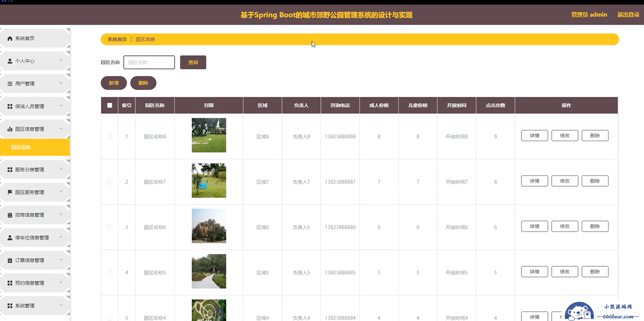This screenshot has width=644, height=321.
Task: Check the row checkbox for 园区名称4
Action: point(109,318)
